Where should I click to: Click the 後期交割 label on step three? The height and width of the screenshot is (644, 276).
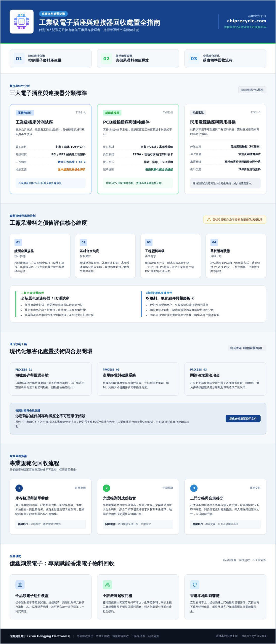click(x=255, y=488)
